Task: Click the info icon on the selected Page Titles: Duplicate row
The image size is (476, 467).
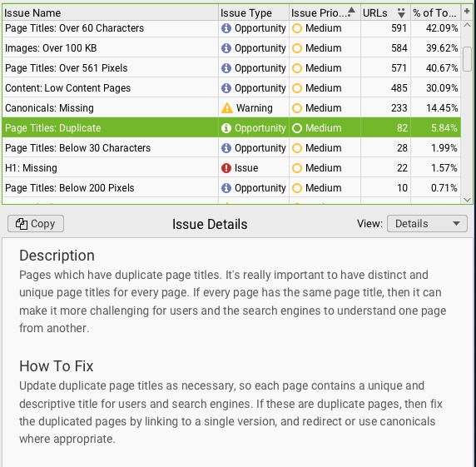Action: [226, 128]
